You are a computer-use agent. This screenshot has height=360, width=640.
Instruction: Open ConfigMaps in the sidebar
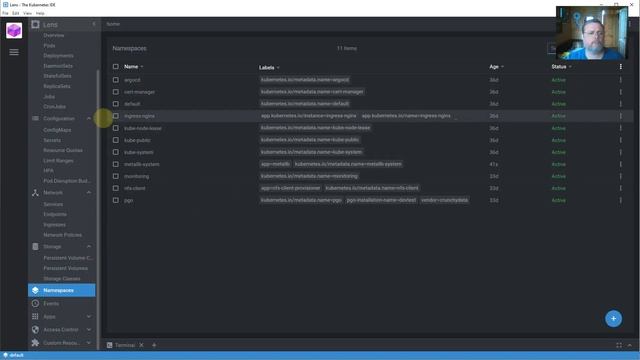click(x=57, y=130)
